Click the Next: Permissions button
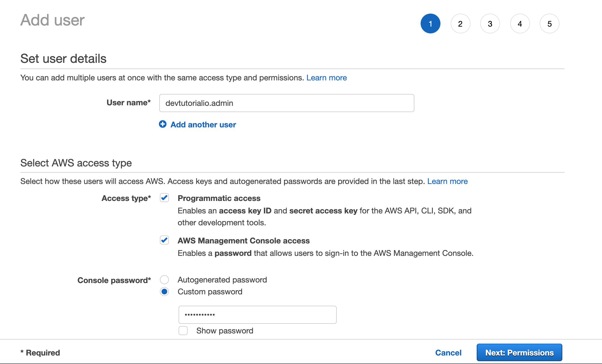 pos(519,352)
